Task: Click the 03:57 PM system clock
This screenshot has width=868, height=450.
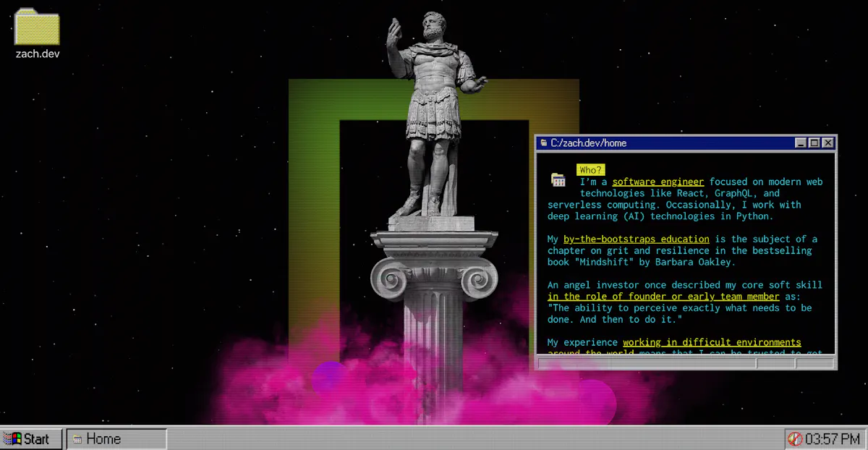Action: tap(832, 438)
